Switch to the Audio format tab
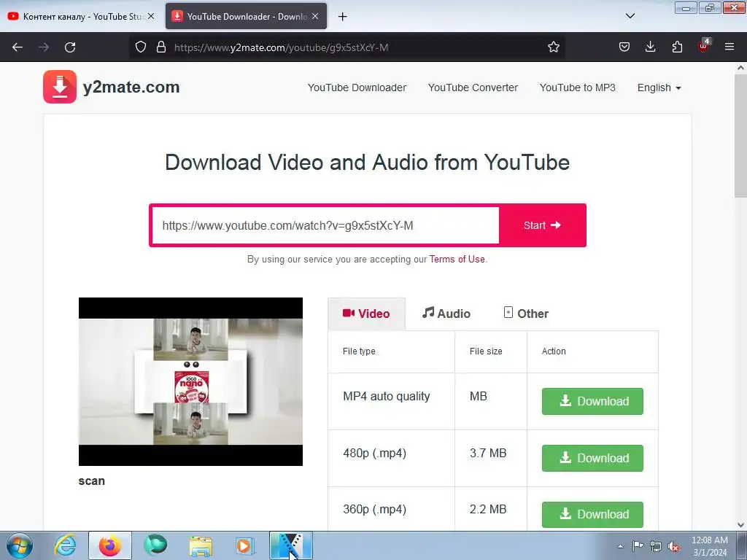Screen dimensions: 747x560 coord(446,314)
